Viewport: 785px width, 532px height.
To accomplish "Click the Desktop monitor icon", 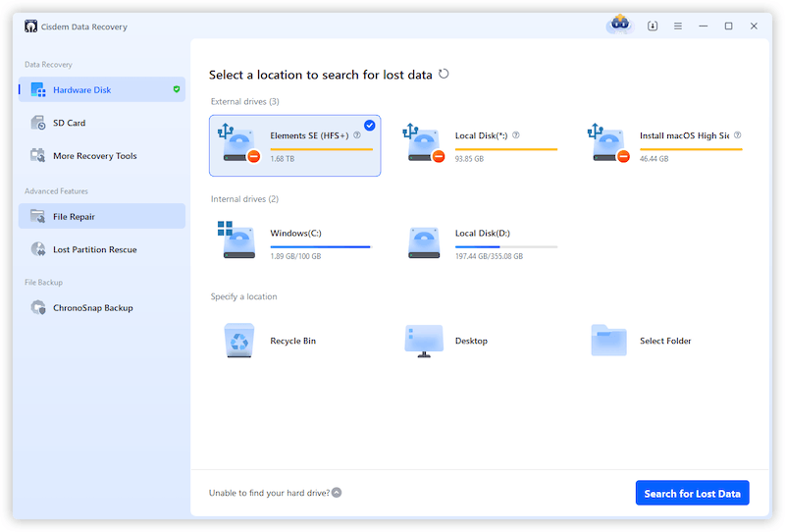I will (424, 341).
